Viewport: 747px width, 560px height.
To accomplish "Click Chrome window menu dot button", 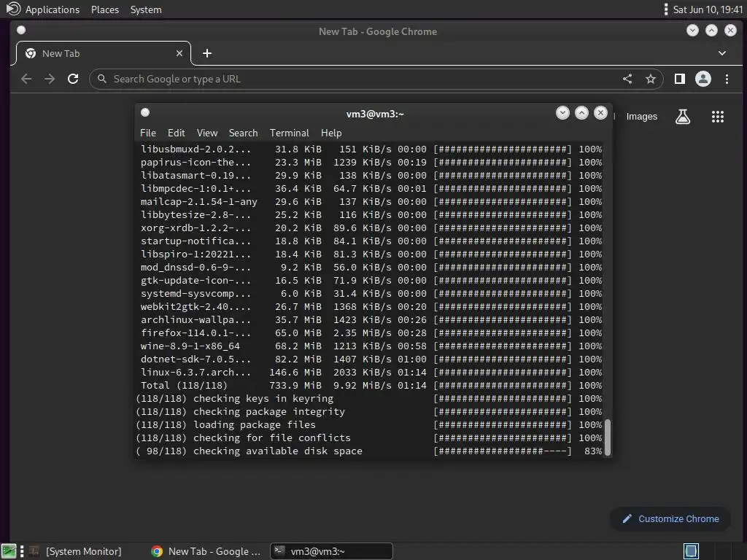I will click(x=21, y=31).
